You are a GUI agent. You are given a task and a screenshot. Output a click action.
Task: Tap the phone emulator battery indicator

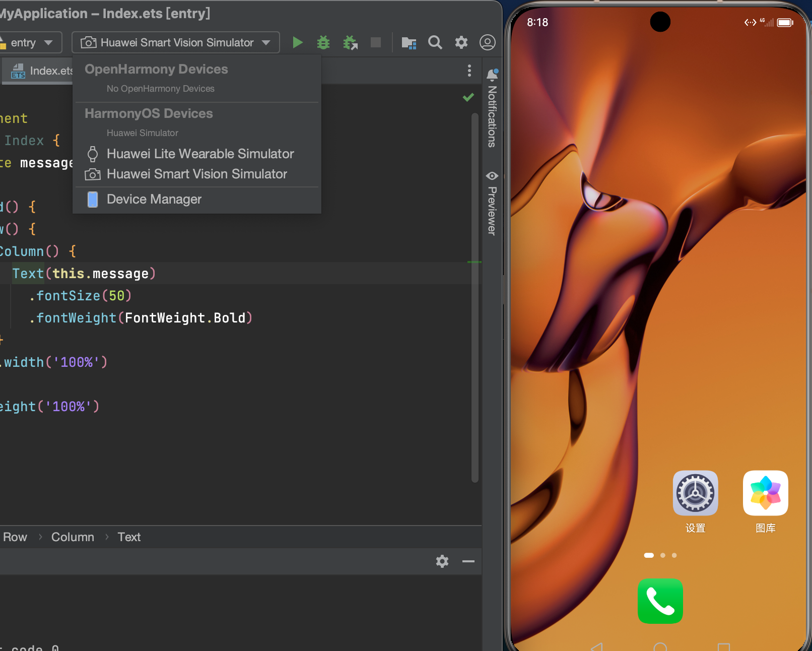(785, 22)
